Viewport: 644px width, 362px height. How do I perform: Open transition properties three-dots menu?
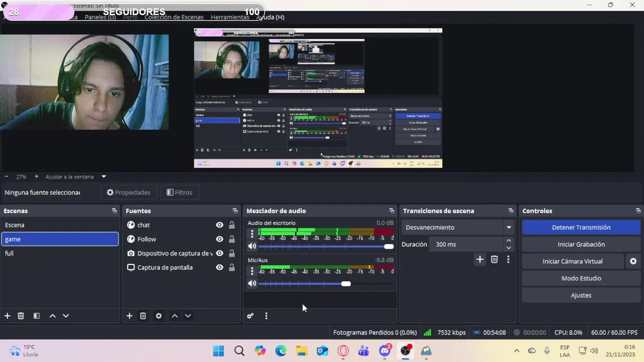pyautogui.click(x=508, y=259)
